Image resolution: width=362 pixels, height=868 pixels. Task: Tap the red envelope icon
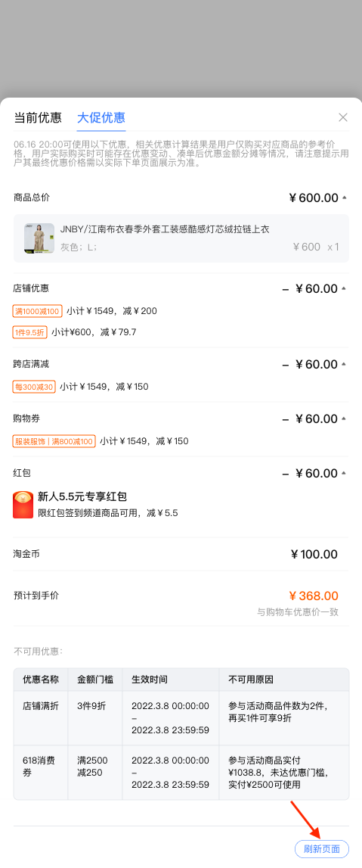tap(23, 505)
